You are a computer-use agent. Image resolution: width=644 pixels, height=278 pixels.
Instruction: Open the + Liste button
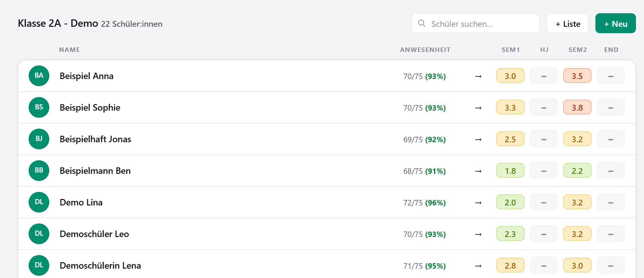click(568, 23)
